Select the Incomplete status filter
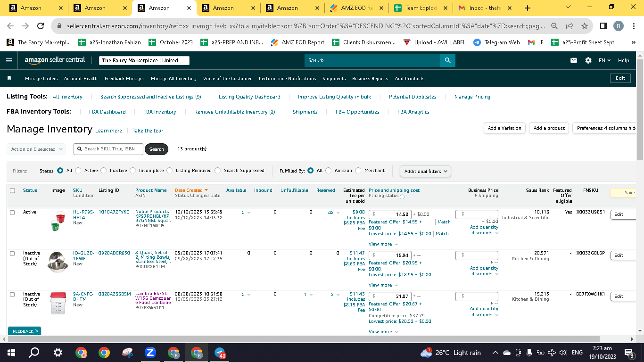This screenshot has width=644, height=362. (133, 171)
